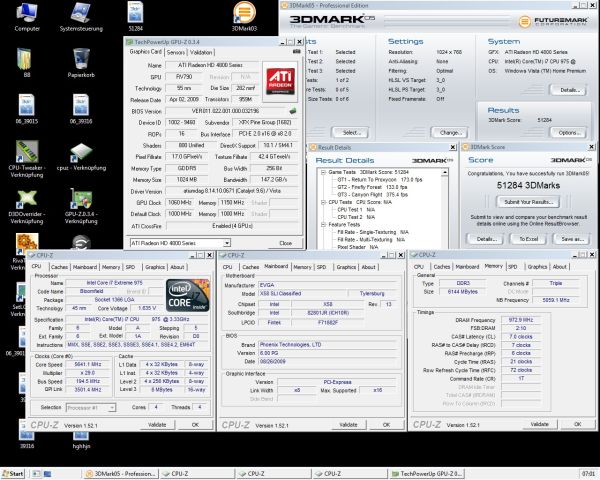Open the Computer desktop icon

pos(27,17)
